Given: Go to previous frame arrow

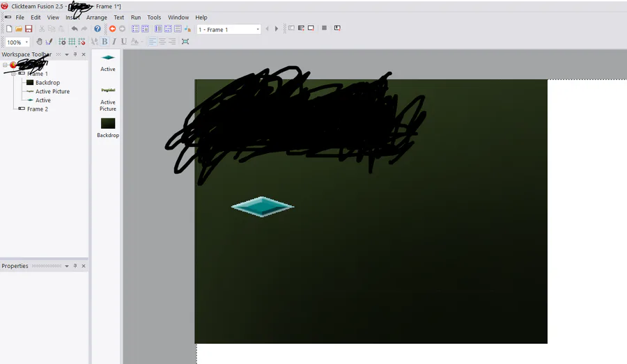Looking at the screenshot, I should (x=267, y=29).
